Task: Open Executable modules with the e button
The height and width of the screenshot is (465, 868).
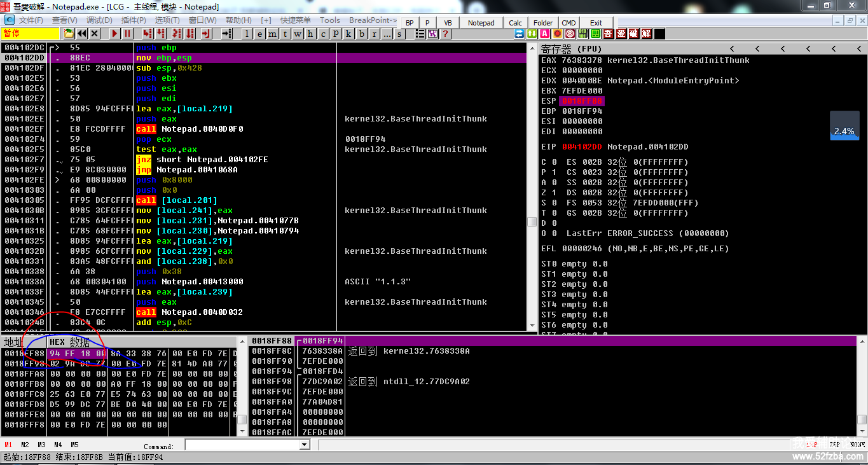Action: click(259, 34)
